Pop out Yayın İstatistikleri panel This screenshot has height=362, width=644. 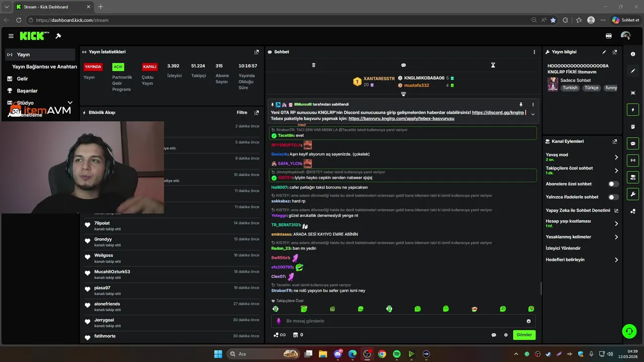[x=257, y=52]
